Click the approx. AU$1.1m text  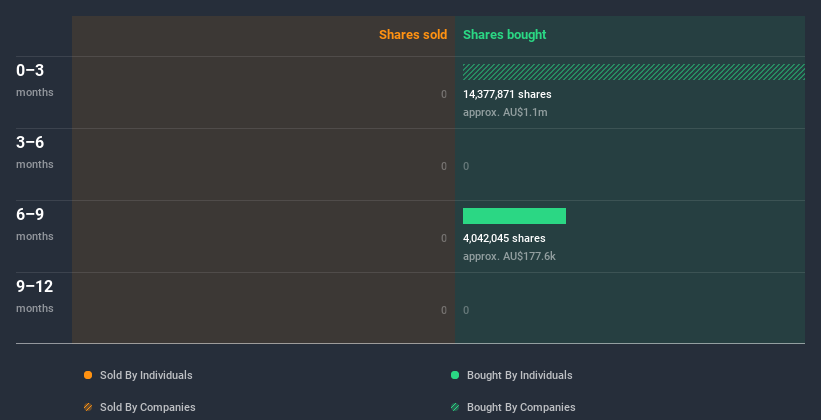(505, 112)
